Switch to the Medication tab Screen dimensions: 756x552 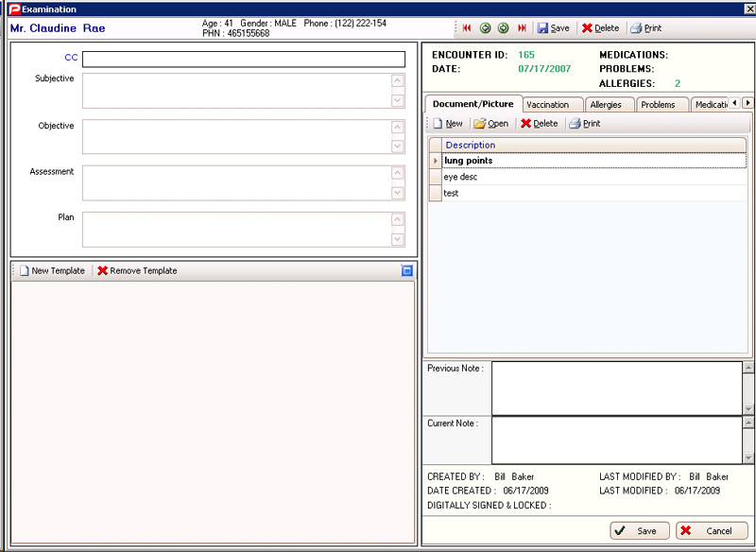tap(710, 105)
